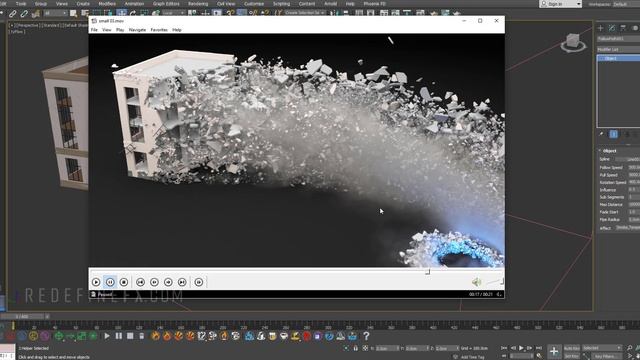Image resolution: width=640 pixels, height=360 pixels.
Task: Open the Phoenix FD menu in 3ds Max
Action: [374, 4]
